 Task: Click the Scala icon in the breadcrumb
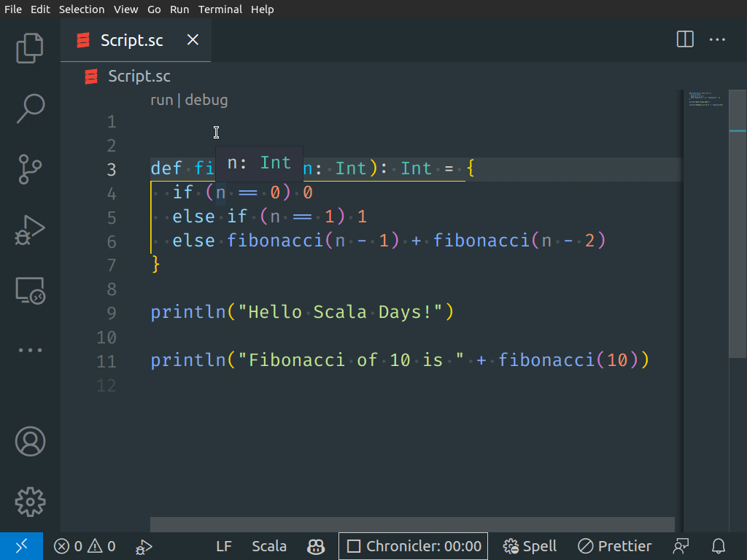[x=91, y=76]
